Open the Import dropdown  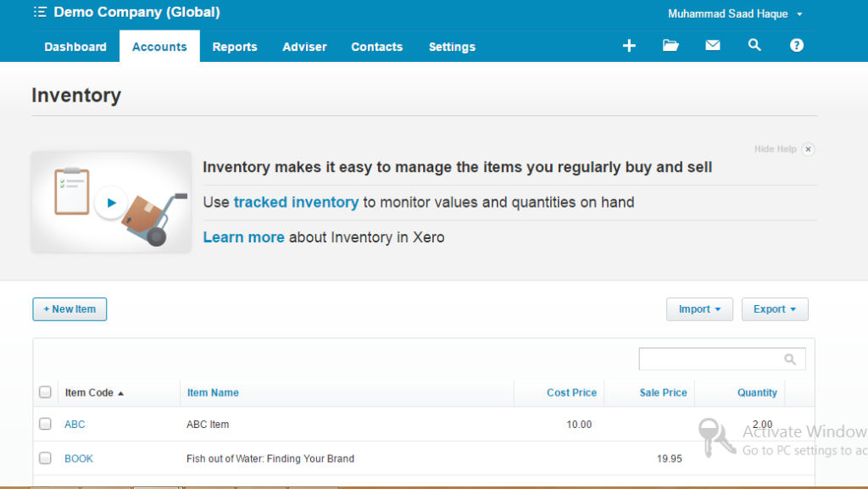click(x=699, y=308)
